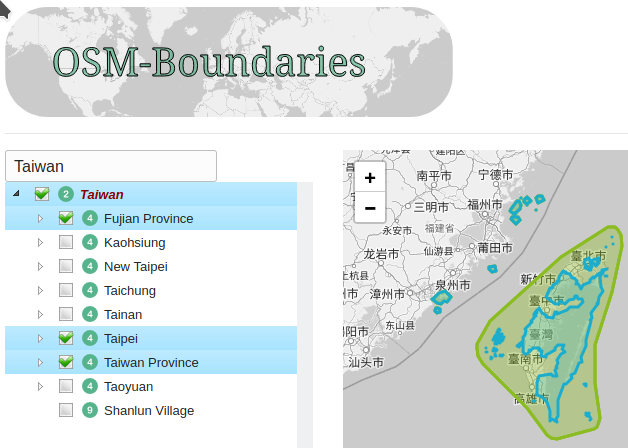Image resolution: width=628 pixels, height=448 pixels.
Task: Select the Taiwan Province label
Action: pos(151,363)
